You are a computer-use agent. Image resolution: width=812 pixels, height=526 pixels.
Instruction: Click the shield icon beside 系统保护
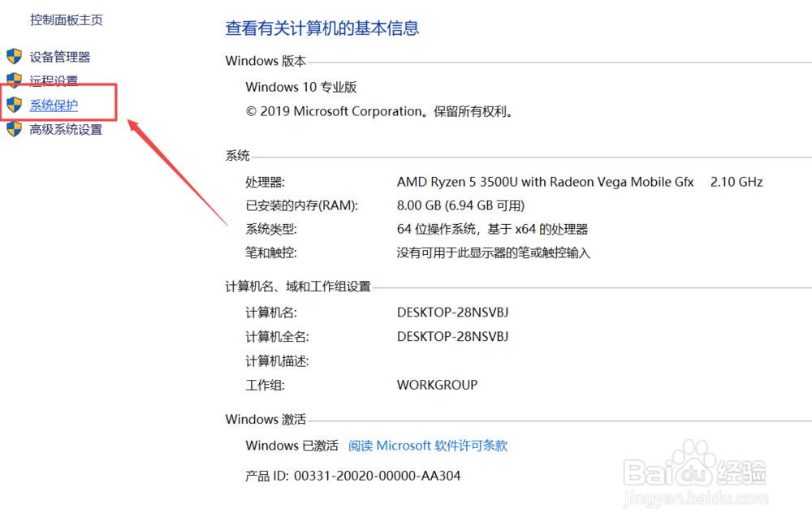pos(14,105)
